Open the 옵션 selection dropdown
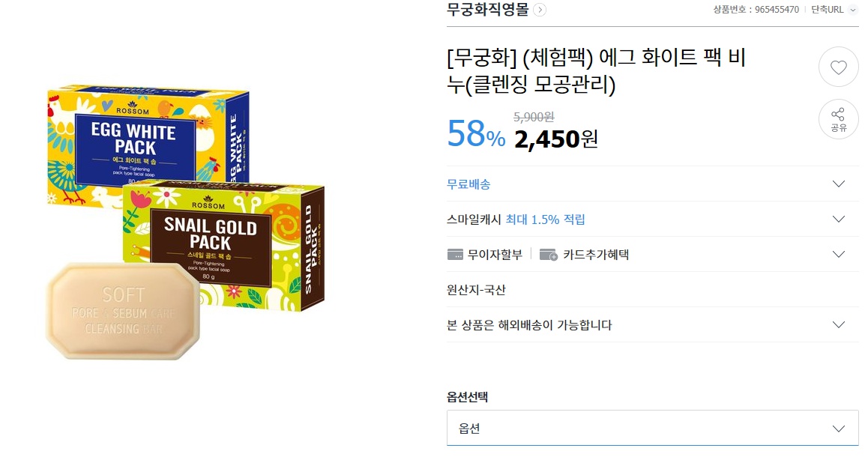Image resolution: width=868 pixels, height=457 pixels. tap(652, 429)
